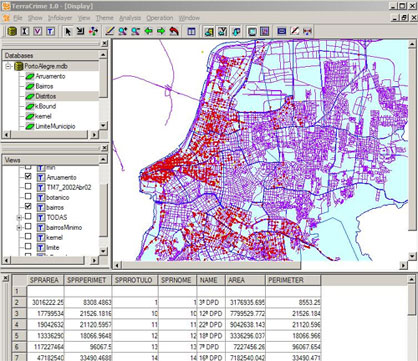
Task: Check the botanico theme checkbox
Action: pyautogui.click(x=28, y=196)
